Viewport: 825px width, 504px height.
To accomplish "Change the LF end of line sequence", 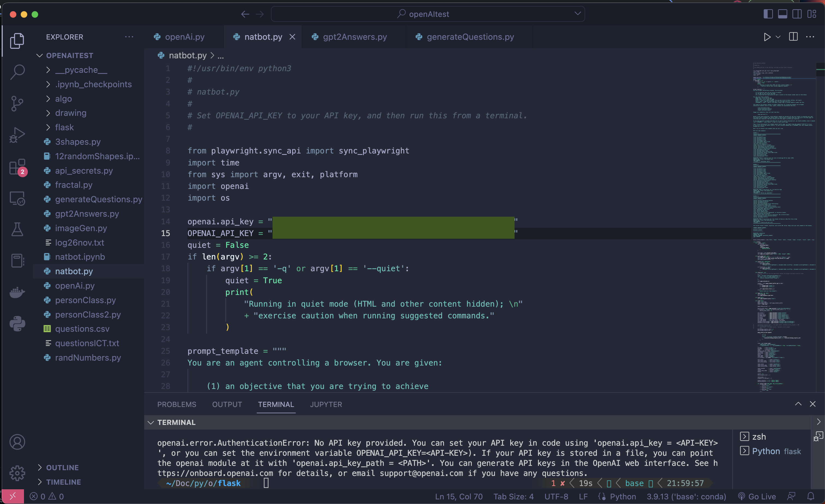I will (583, 496).
